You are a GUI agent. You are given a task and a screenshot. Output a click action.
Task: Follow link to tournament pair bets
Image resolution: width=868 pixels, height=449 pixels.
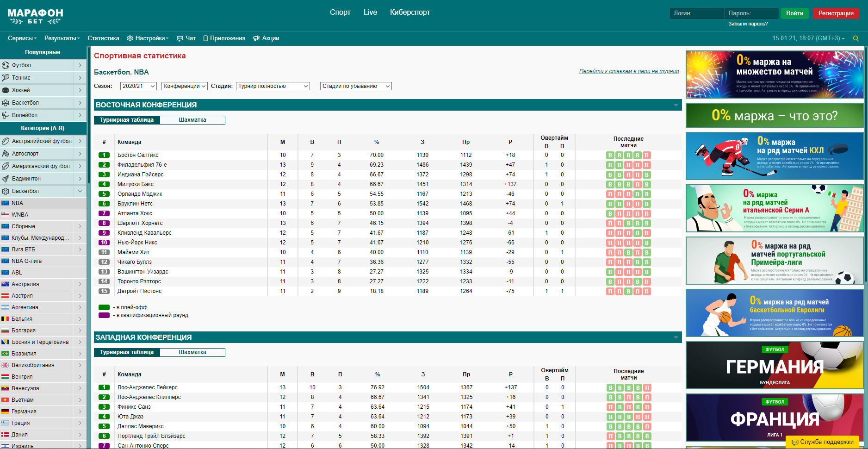[x=629, y=71]
